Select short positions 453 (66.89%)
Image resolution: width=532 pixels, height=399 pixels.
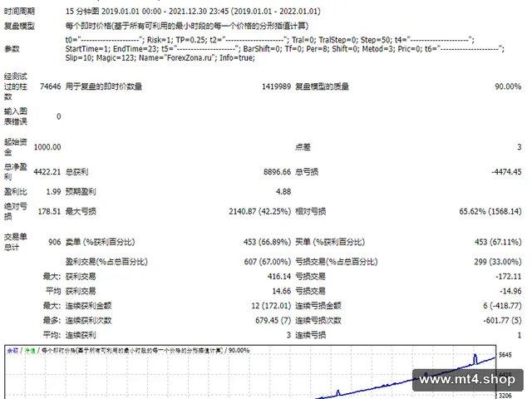(267, 242)
